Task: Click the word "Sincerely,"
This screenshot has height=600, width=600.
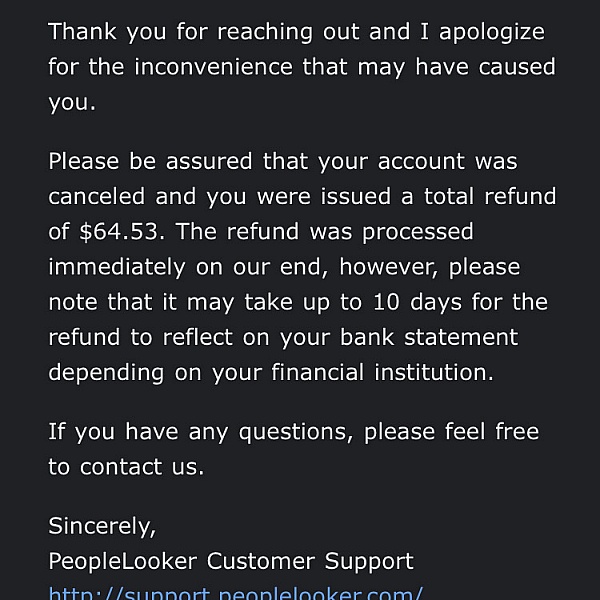Action: (x=102, y=526)
